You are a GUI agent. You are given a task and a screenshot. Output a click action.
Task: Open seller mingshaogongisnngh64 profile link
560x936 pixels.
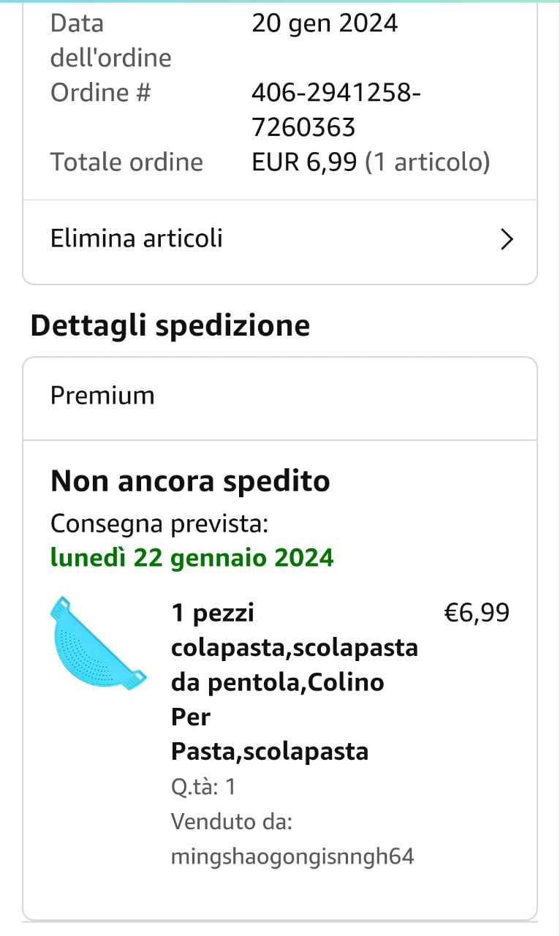pyautogui.click(x=292, y=856)
